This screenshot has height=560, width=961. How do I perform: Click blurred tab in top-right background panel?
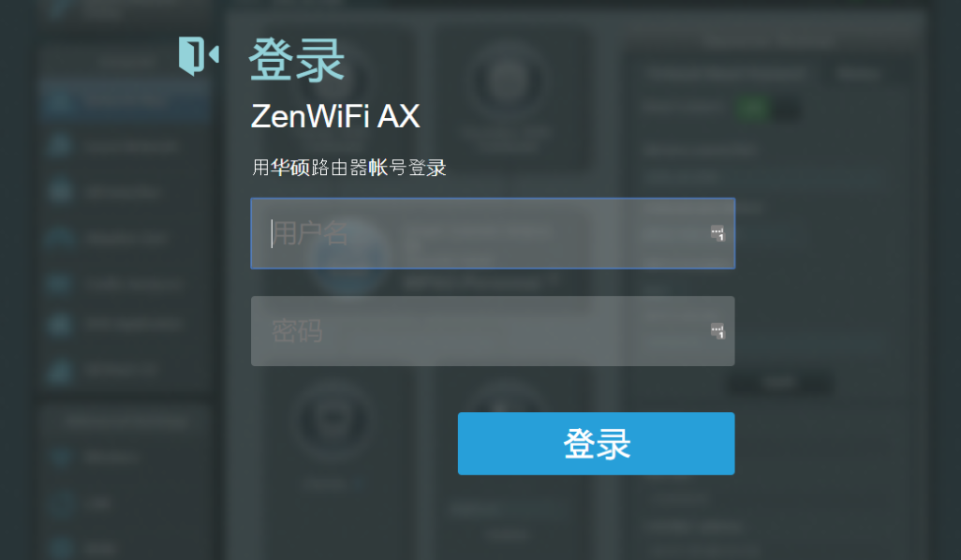pos(858,74)
